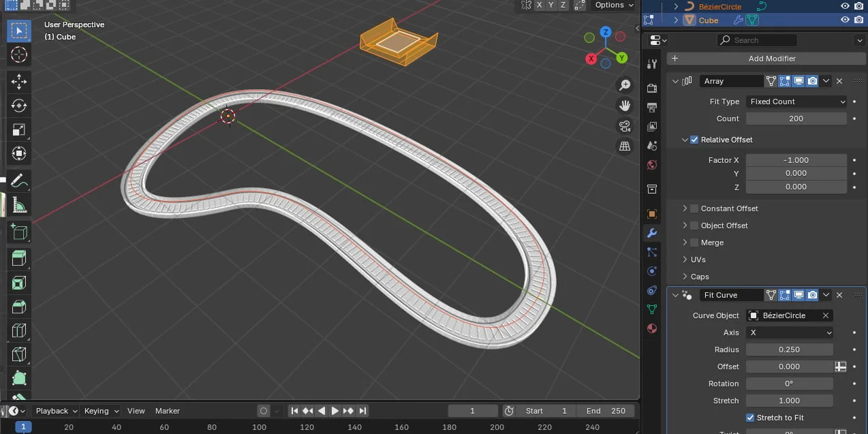The width and height of the screenshot is (868, 434).
Task: Open Physics Properties tab
Action: pyautogui.click(x=652, y=270)
